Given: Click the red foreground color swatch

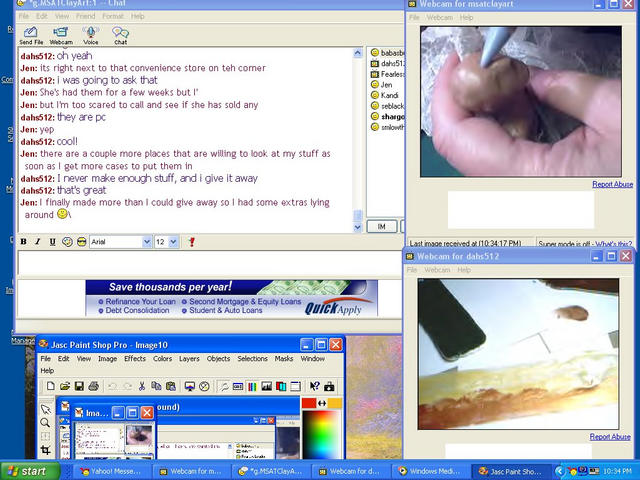Looking at the screenshot, I should coord(309,403).
